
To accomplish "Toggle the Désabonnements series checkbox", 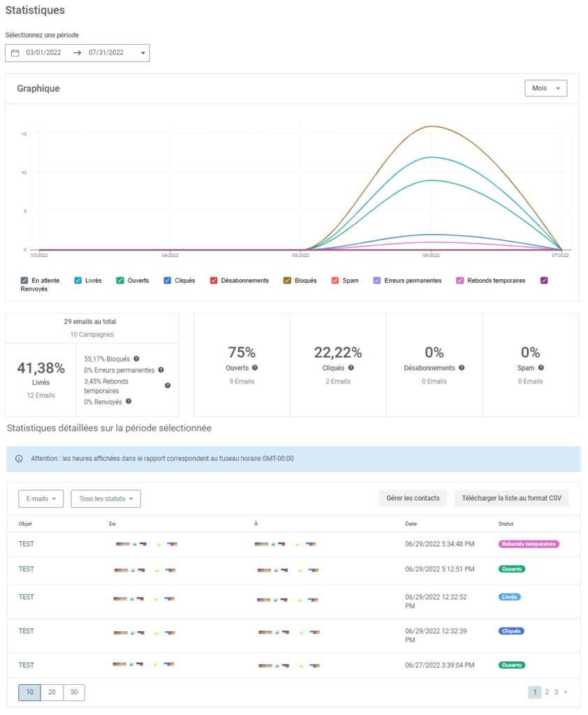I will click(x=214, y=281).
